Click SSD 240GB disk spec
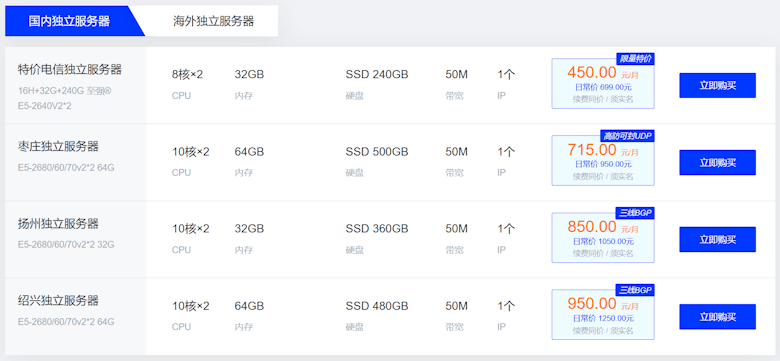The width and height of the screenshot is (780, 361). click(x=377, y=75)
